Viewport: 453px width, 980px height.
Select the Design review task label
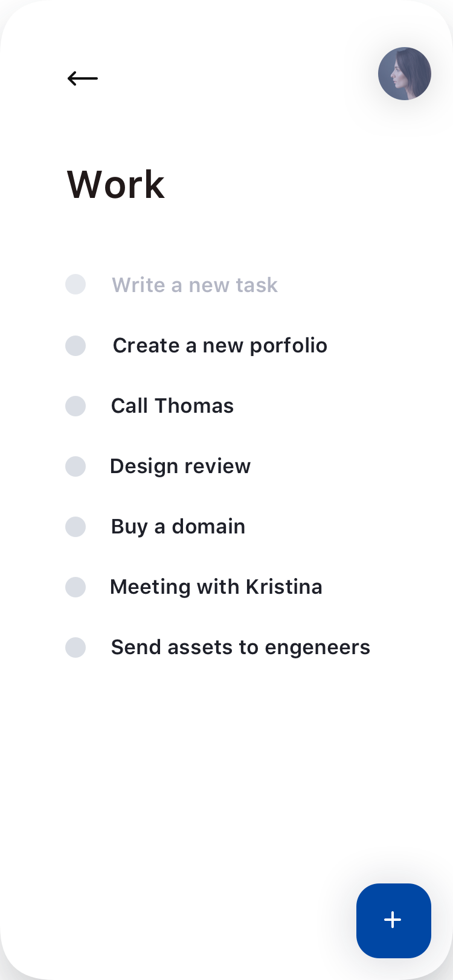pos(180,466)
